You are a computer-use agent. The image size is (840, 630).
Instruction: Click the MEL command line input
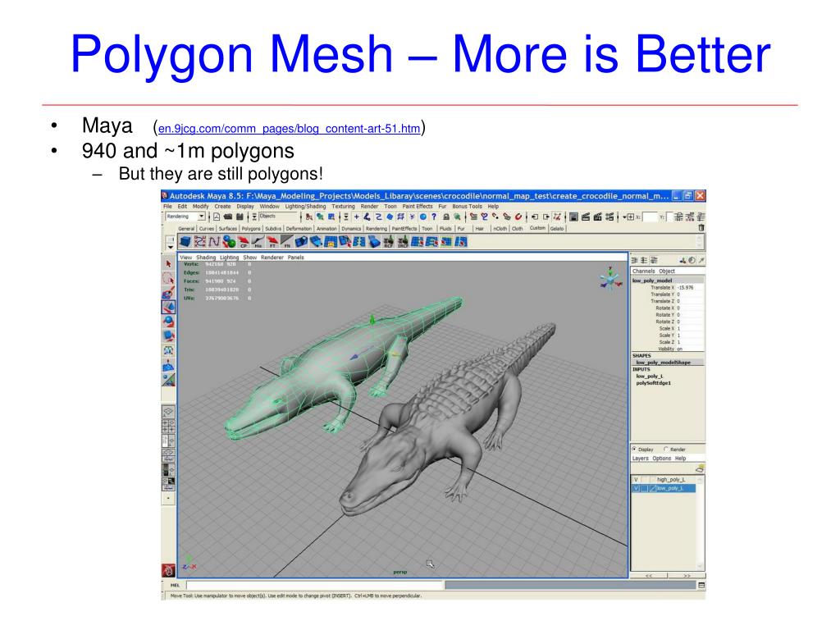(314, 586)
